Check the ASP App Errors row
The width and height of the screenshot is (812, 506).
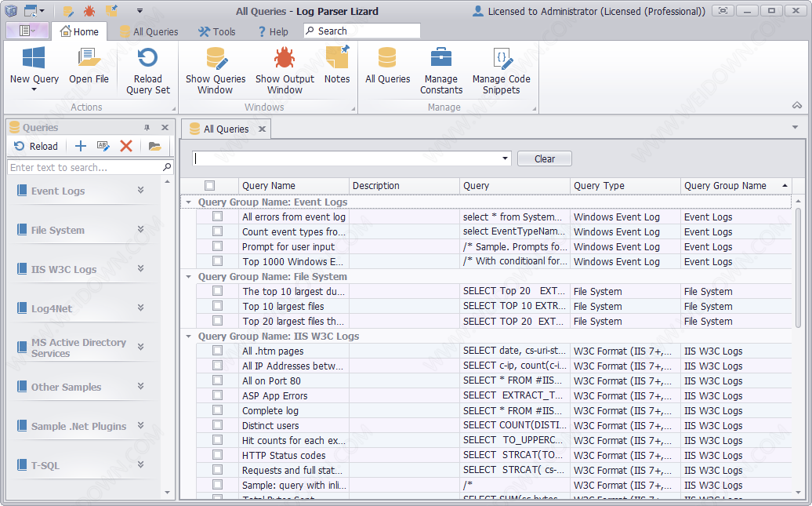tap(218, 395)
